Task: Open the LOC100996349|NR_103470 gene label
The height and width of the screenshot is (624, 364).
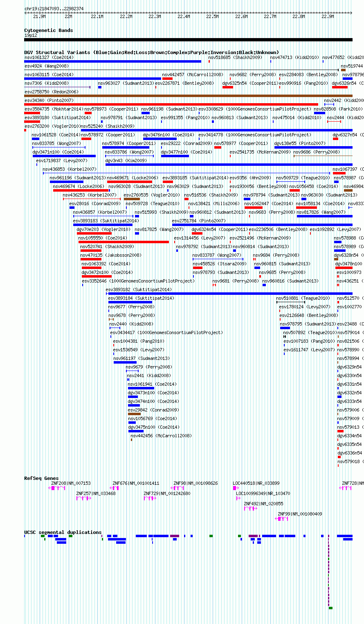Action: pos(263,494)
